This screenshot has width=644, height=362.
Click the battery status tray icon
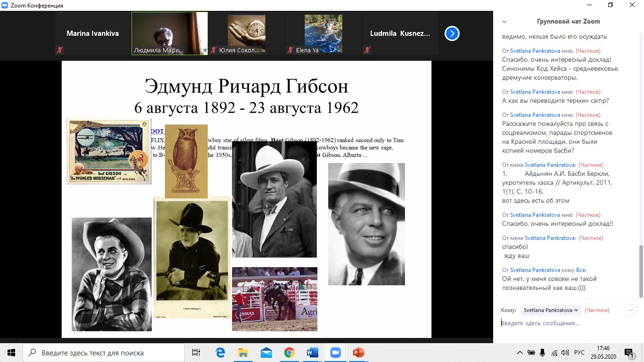point(531,353)
